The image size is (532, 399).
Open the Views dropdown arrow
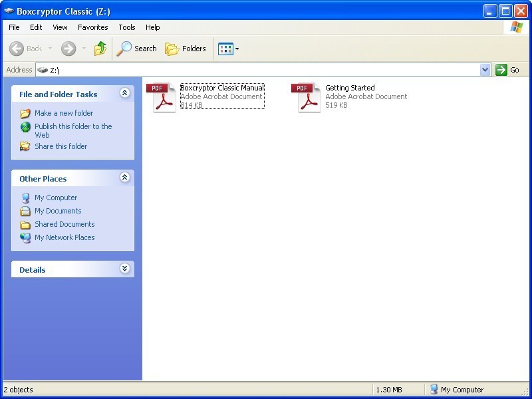coord(237,49)
